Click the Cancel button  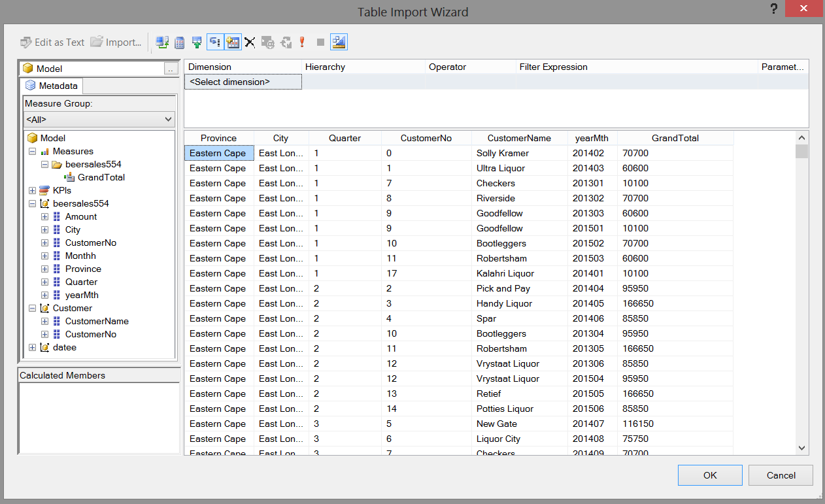(x=781, y=475)
